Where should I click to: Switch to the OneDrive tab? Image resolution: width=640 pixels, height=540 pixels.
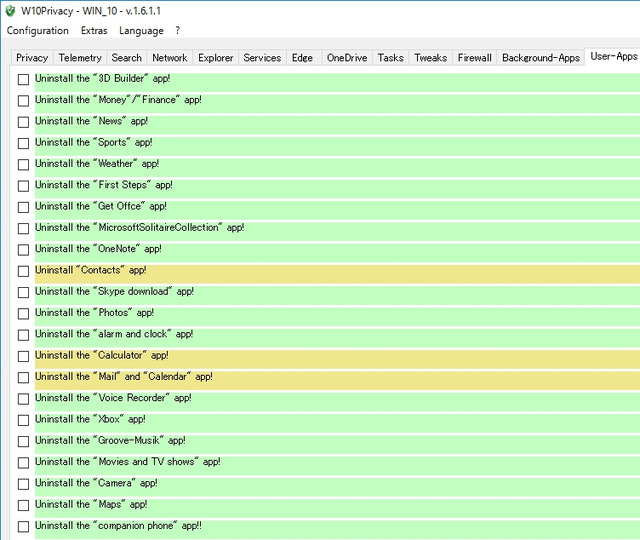point(347,58)
